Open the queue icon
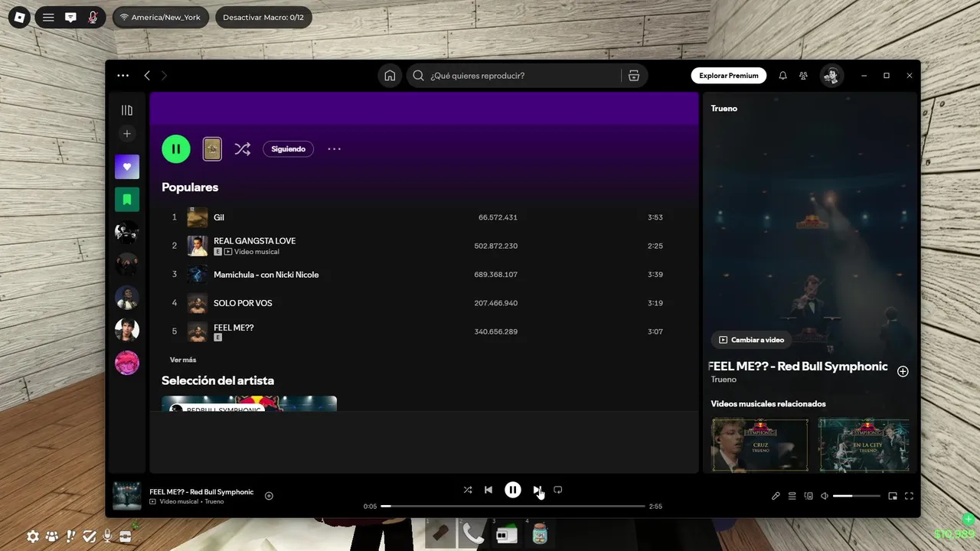Viewport: 980px width, 551px height. [x=792, y=496]
